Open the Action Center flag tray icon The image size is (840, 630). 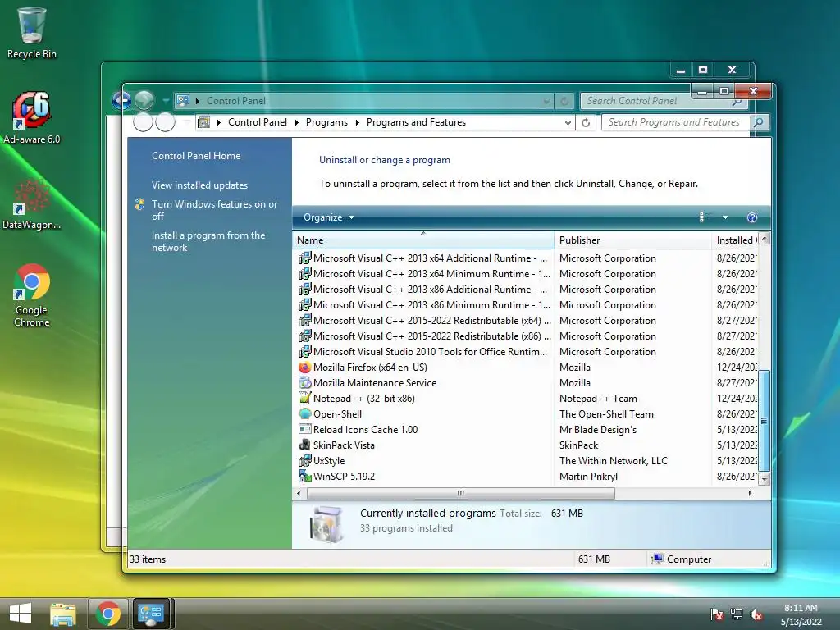716,614
